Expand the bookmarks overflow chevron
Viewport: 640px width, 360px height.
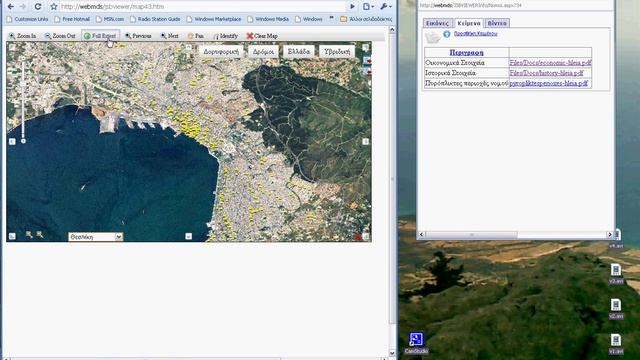331,19
